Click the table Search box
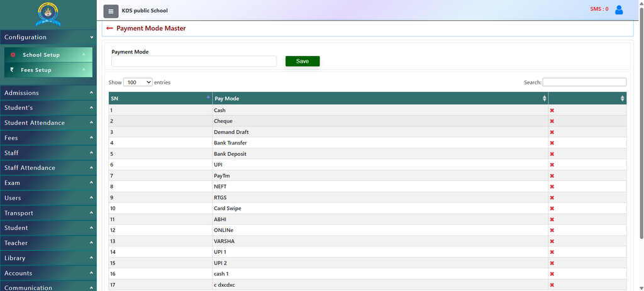The image size is (644, 291). 584,82
